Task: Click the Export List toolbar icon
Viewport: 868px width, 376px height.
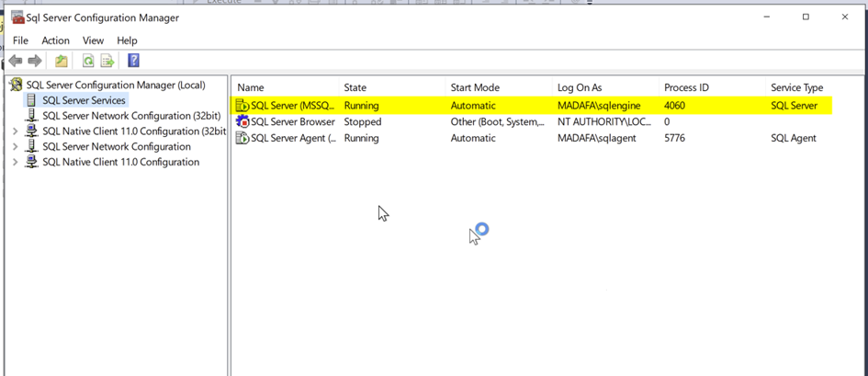Action: (107, 61)
